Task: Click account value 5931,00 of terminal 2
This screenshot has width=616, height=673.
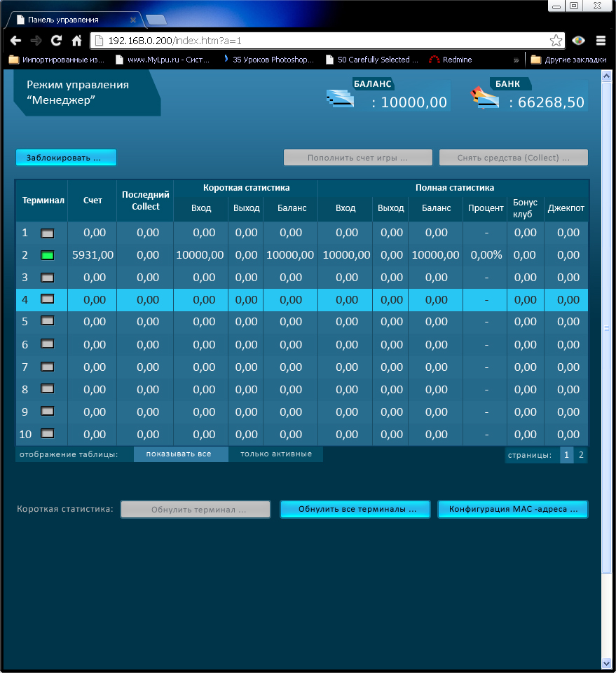Action: click(x=93, y=255)
